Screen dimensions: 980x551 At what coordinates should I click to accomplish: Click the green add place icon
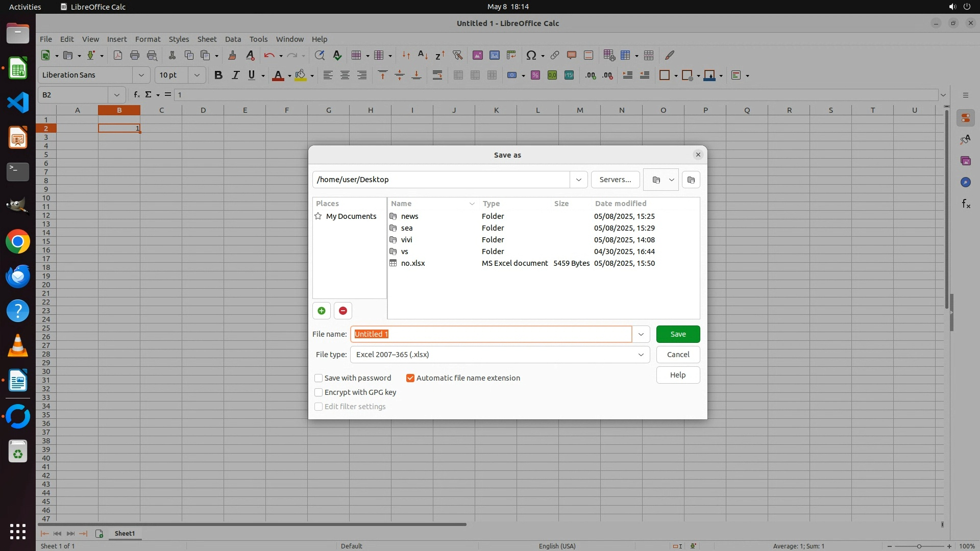(321, 311)
